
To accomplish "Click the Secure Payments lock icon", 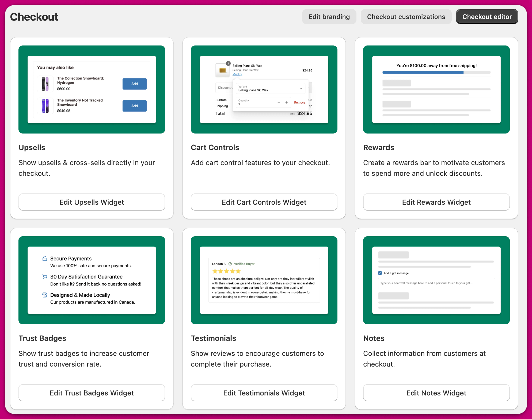I will pos(45,258).
